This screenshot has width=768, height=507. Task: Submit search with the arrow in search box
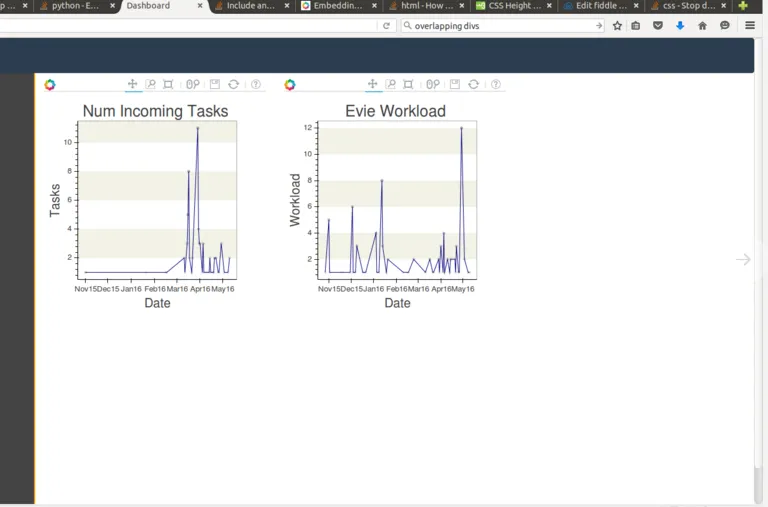click(x=599, y=26)
